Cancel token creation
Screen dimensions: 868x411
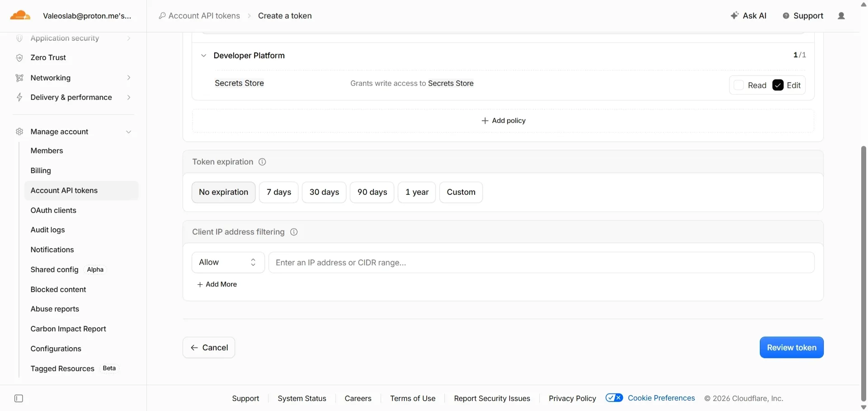209,348
